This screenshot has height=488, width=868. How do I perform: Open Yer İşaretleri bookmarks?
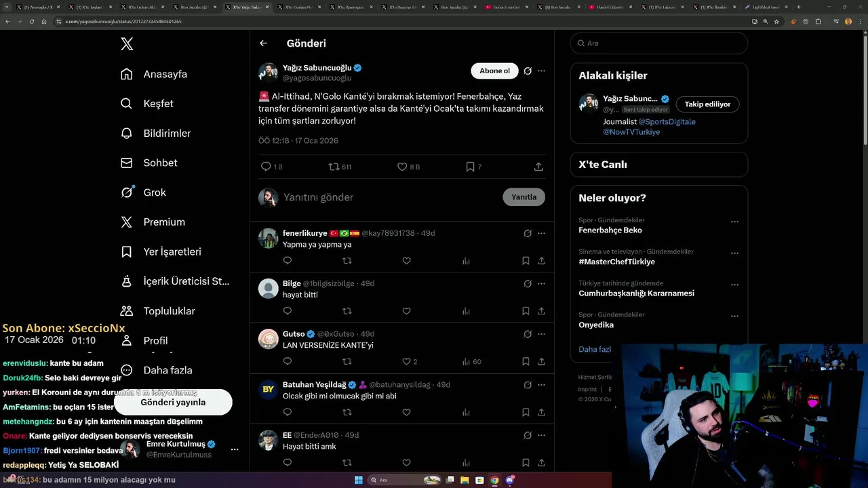coord(161,251)
